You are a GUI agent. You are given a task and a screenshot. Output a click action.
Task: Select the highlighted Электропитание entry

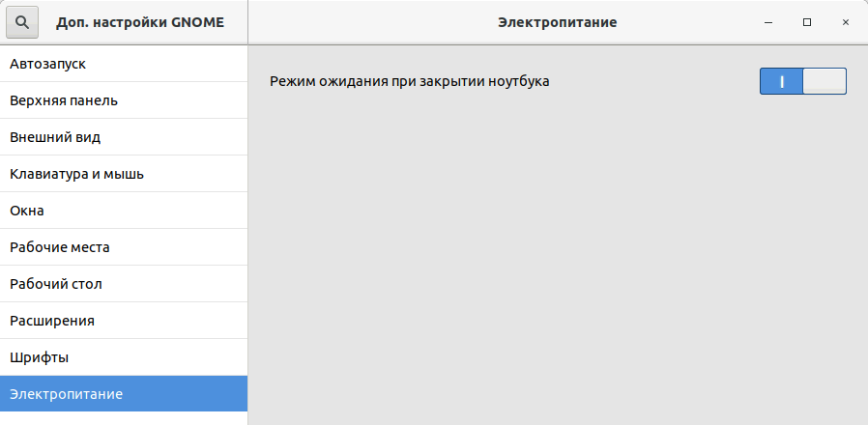click(x=124, y=394)
